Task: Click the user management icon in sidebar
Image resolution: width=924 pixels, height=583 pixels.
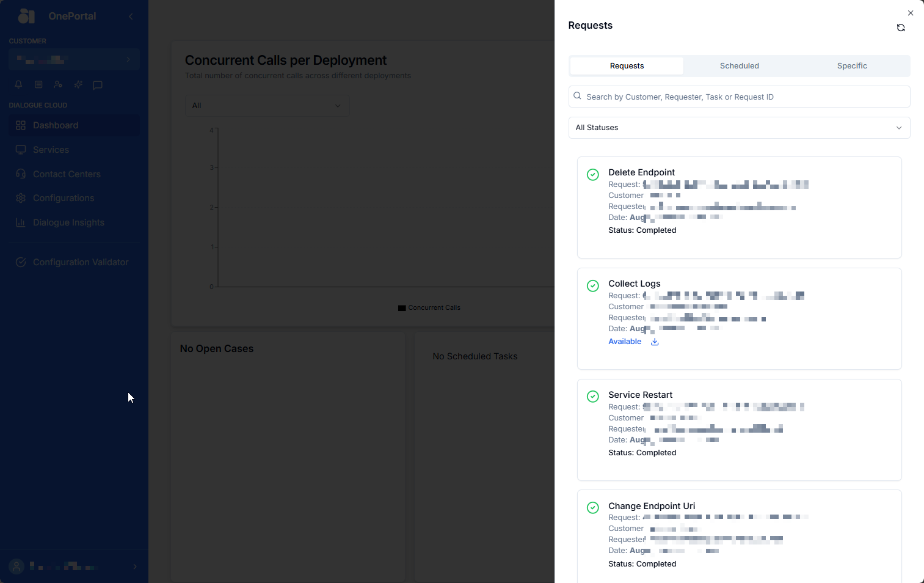Action: [58, 84]
